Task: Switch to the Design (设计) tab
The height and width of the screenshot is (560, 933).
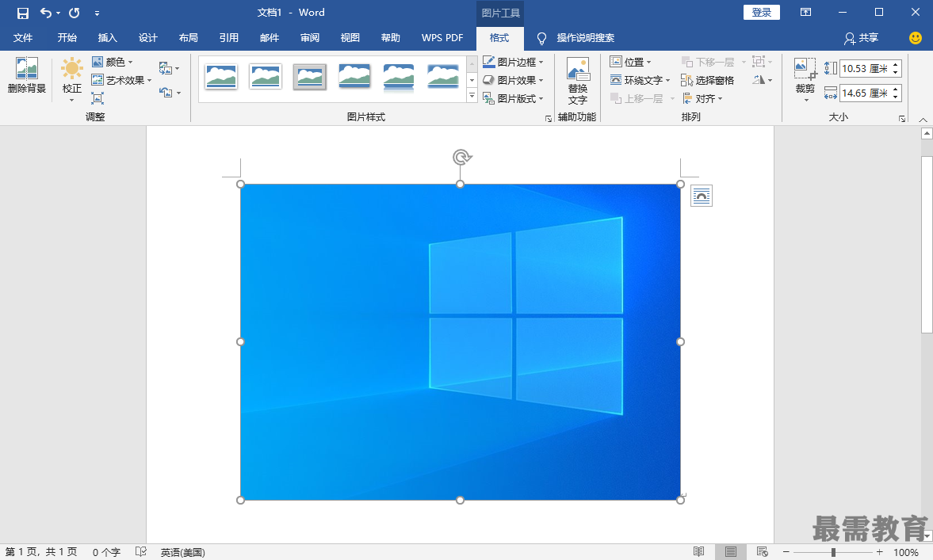Action: pos(148,37)
